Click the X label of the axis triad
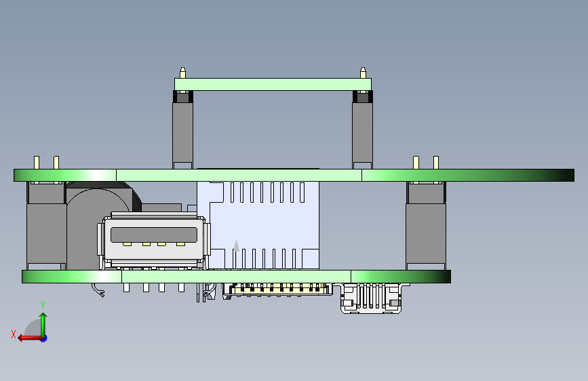Viewport: 588px width, 381px height. pos(14,334)
